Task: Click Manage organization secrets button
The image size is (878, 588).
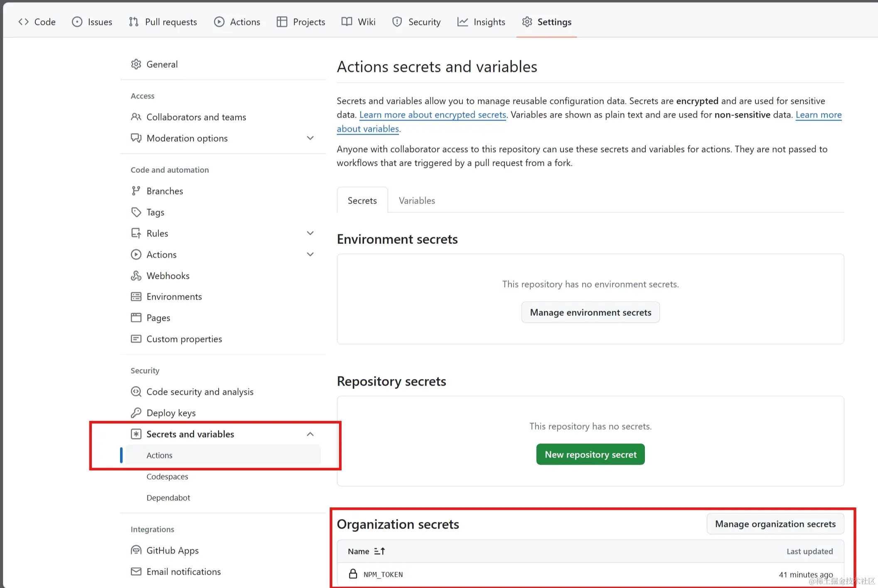Action: [x=775, y=524]
